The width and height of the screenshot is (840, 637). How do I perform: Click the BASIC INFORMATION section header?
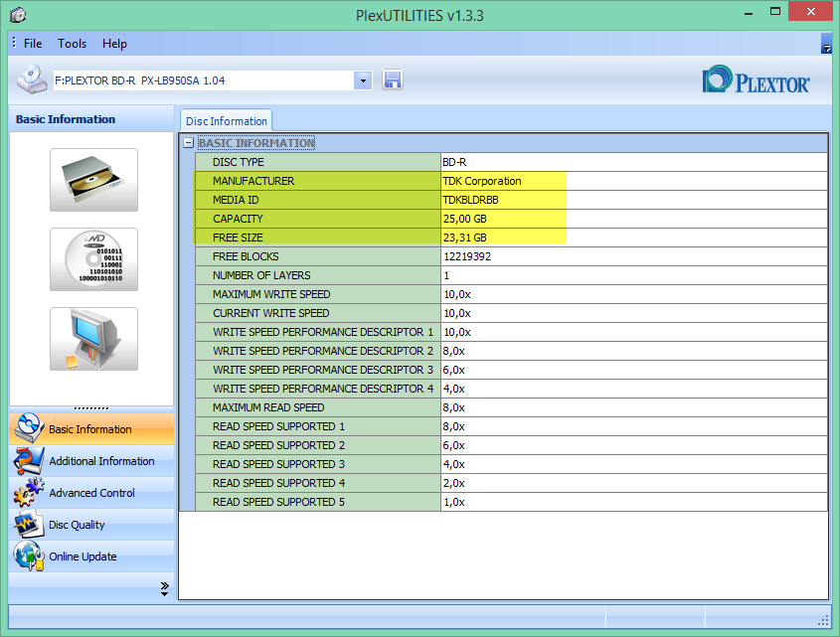256,143
